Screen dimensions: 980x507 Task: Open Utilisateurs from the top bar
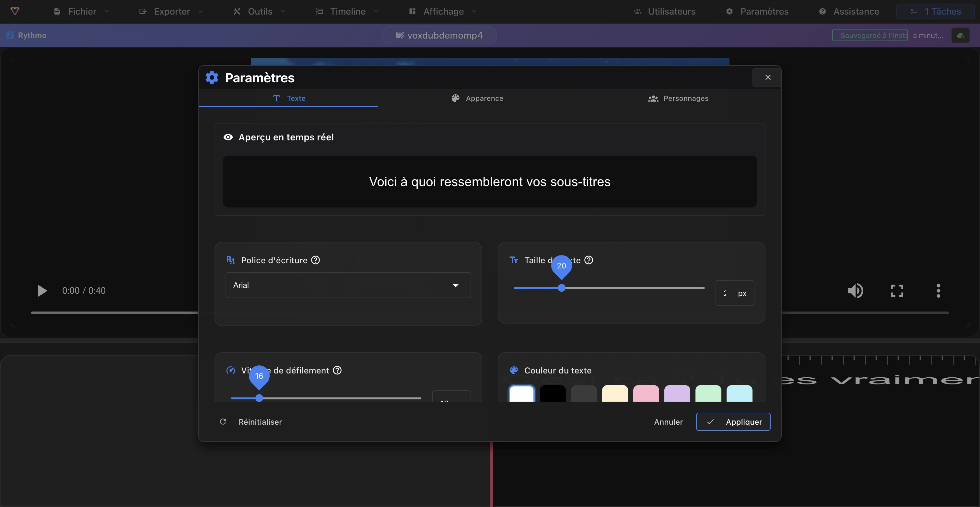click(x=664, y=11)
